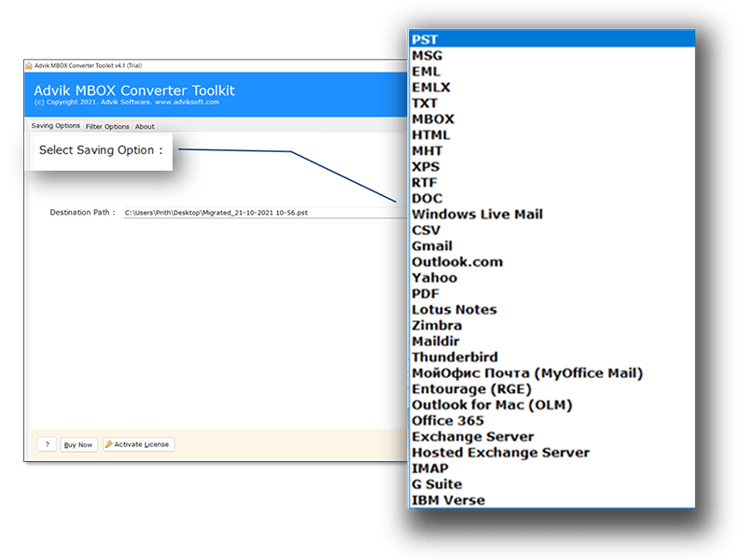Image resolution: width=753 pixels, height=560 pixels.
Task: Pick Exchange Server as destination
Action: [x=552, y=436]
